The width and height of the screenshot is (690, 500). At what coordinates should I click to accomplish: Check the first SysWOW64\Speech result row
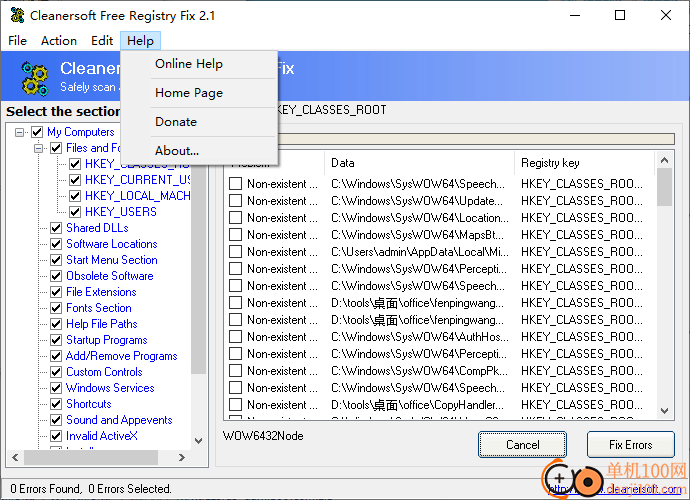[235, 184]
